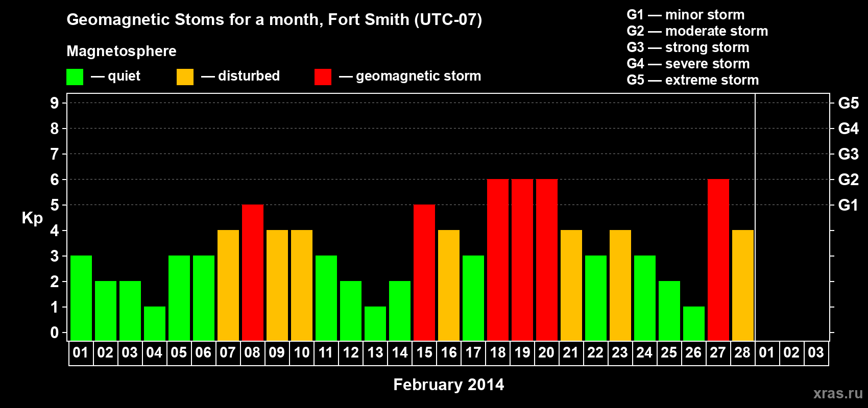Click the G3 right-axis label
The image size is (868, 408).
click(848, 154)
